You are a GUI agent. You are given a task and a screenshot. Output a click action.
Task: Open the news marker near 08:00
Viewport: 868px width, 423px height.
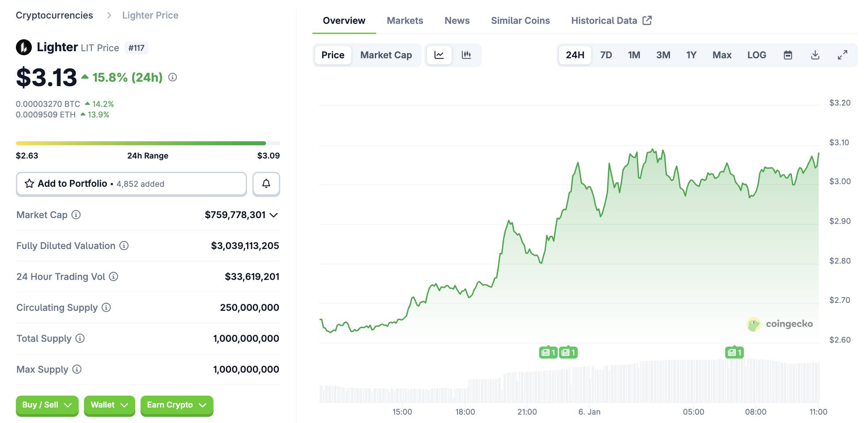coord(734,352)
